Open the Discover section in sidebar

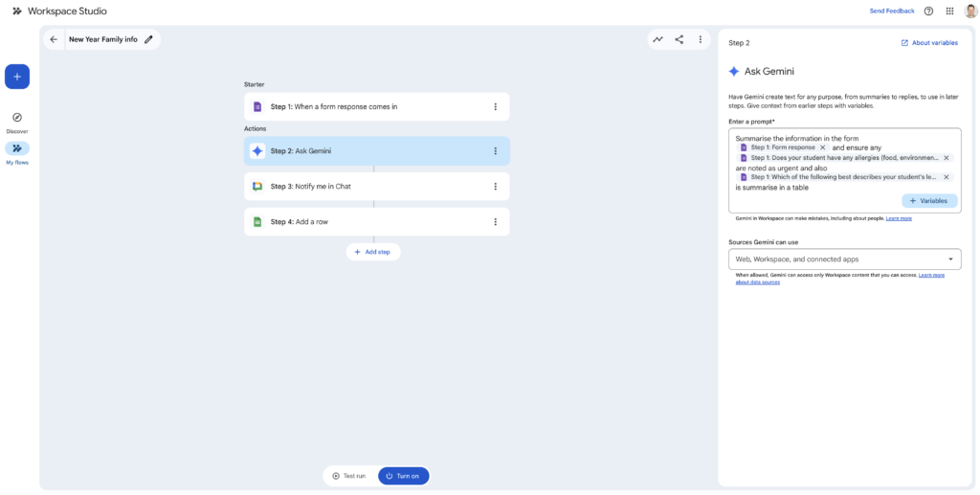17,122
